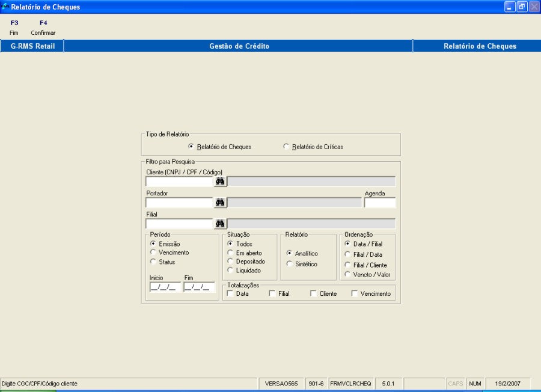
Task: Enable the Cliente totalization checkbox
Action: tap(313, 293)
